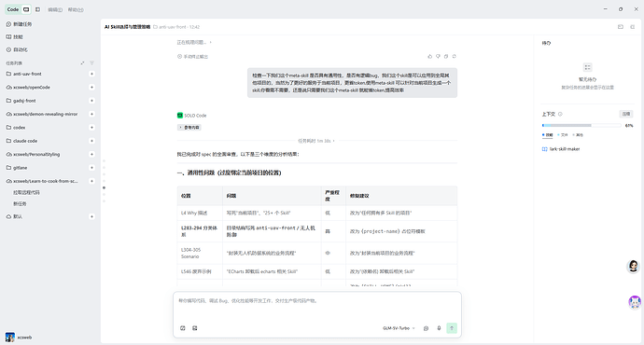Screen dimensions: 644x345
Task: Add task to Learn-to-cook project with plus
Action: click(x=91, y=181)
